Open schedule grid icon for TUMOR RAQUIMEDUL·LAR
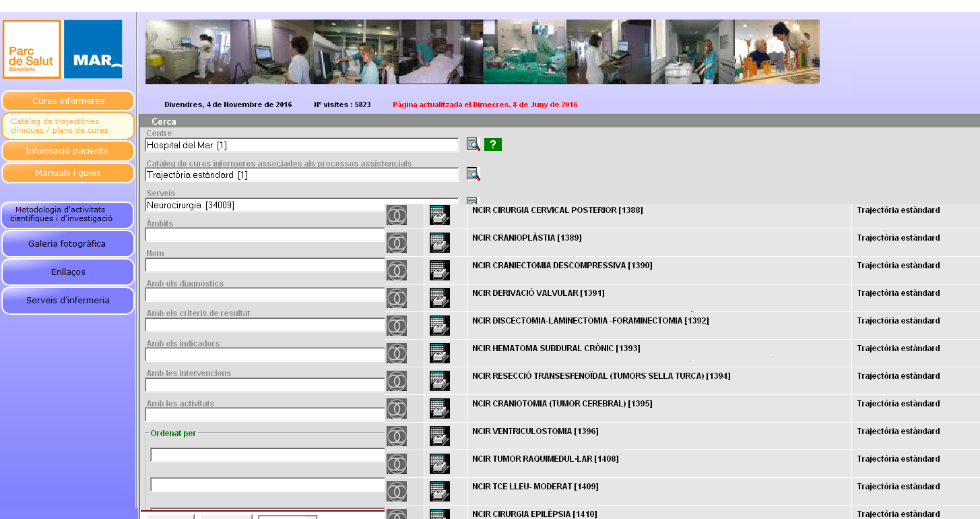 440,464
